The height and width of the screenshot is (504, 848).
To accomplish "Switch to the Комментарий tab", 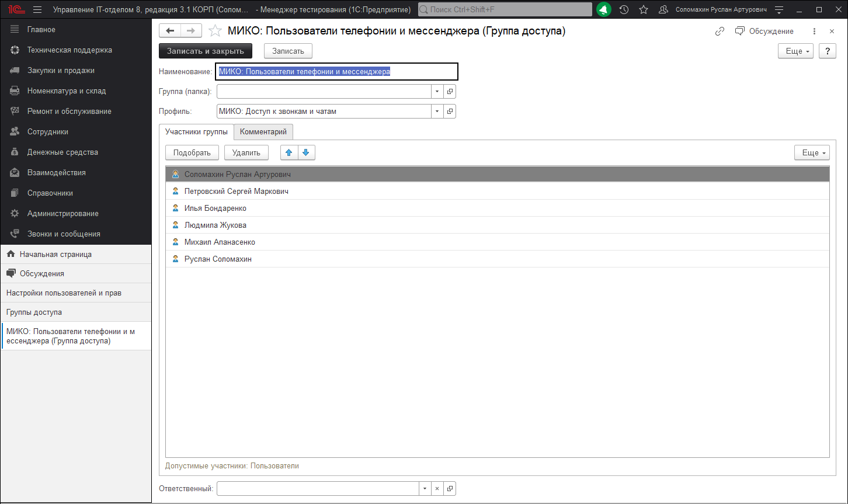I will [x=263, y=132].
